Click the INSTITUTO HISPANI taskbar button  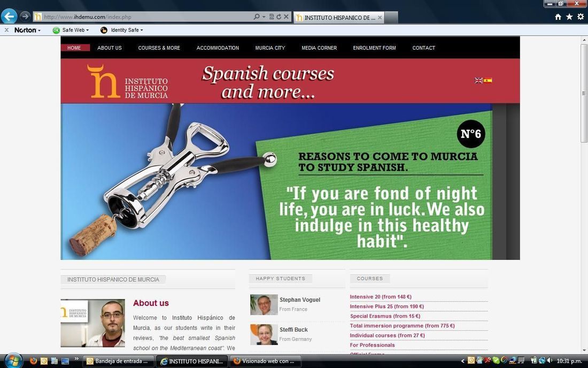point(191,361)
